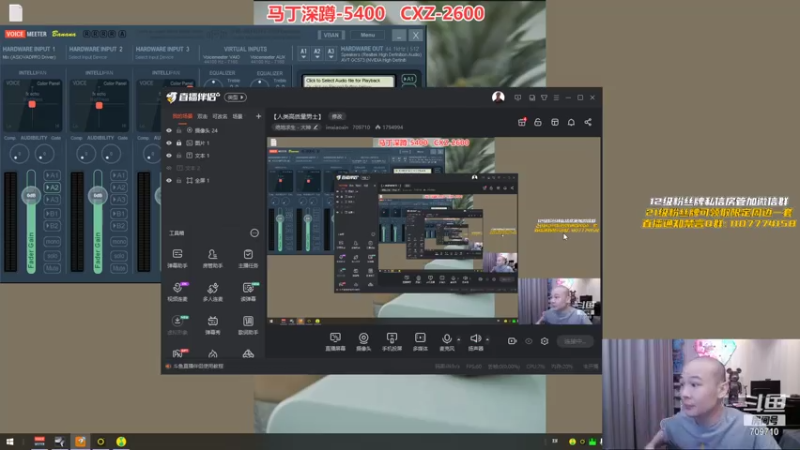Open 弹幕助手 tool in the toolbox
The width and height of the screenshot is (800, 450).
pos(177,258)
